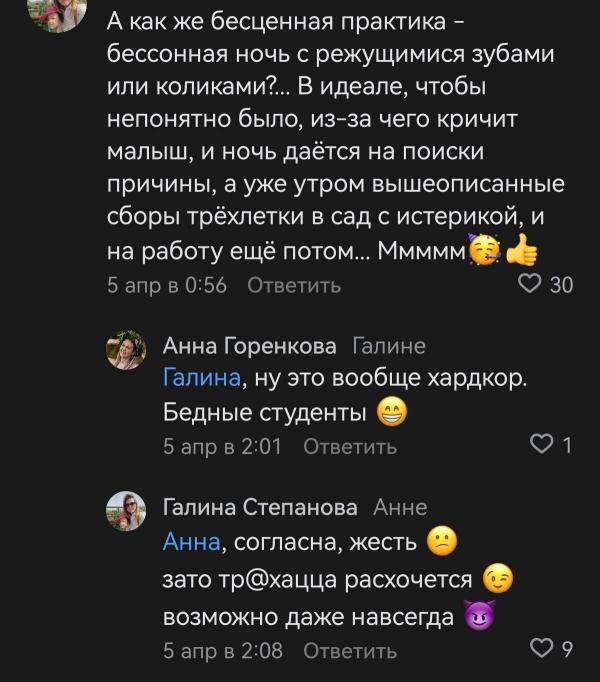The image size is (600, 682).
Task: Open Анна Горенкова's profile by name
Action: click(x=249, y=347)
